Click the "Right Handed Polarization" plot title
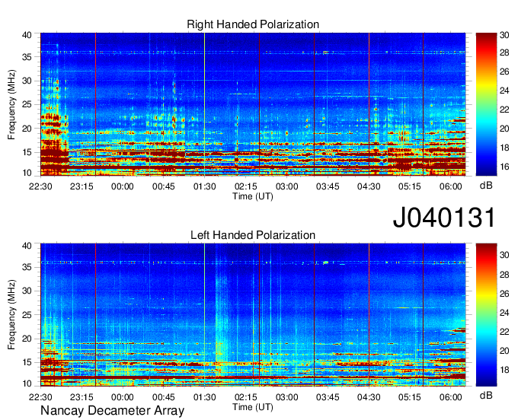Viewport: 518px width, 420px height. pos(253,24)
